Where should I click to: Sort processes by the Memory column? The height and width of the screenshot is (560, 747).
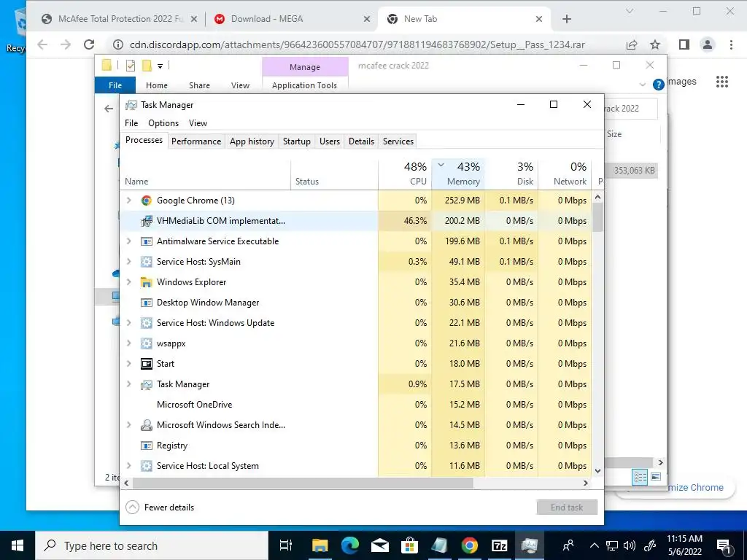[458, 174]
